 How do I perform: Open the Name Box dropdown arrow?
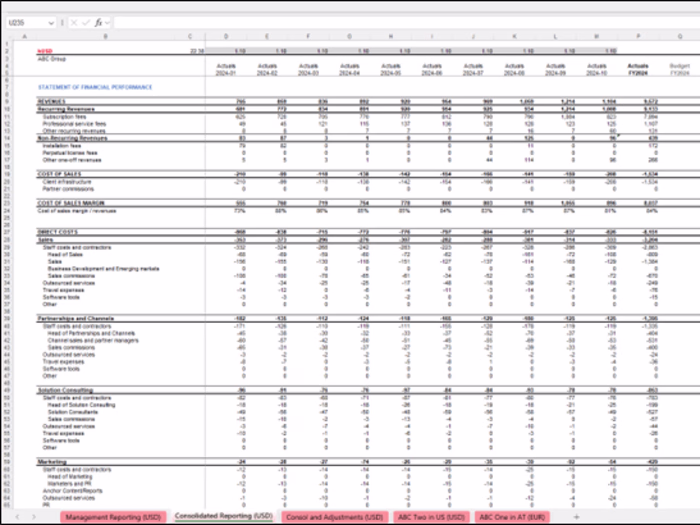click(x=51, y=23)
